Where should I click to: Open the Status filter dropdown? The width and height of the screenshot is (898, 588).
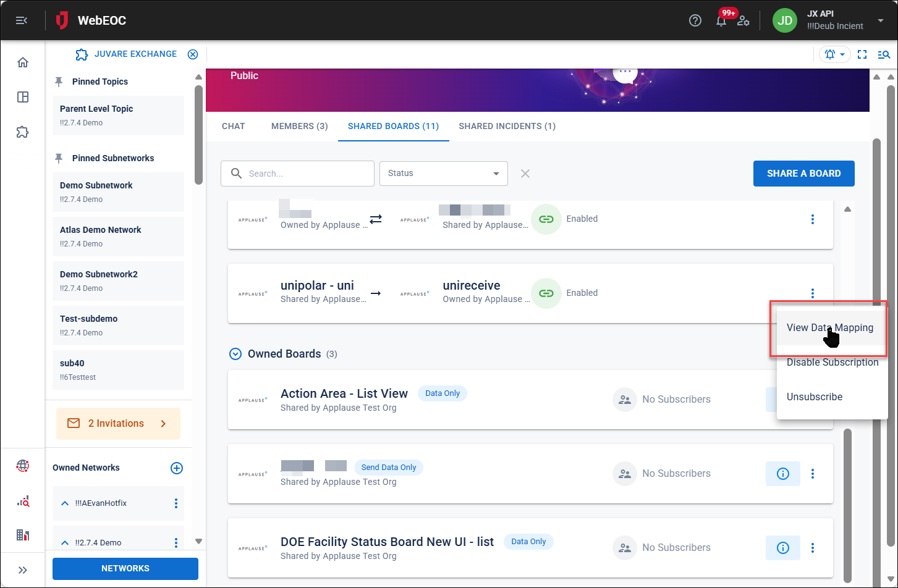[x=444, y=174]
